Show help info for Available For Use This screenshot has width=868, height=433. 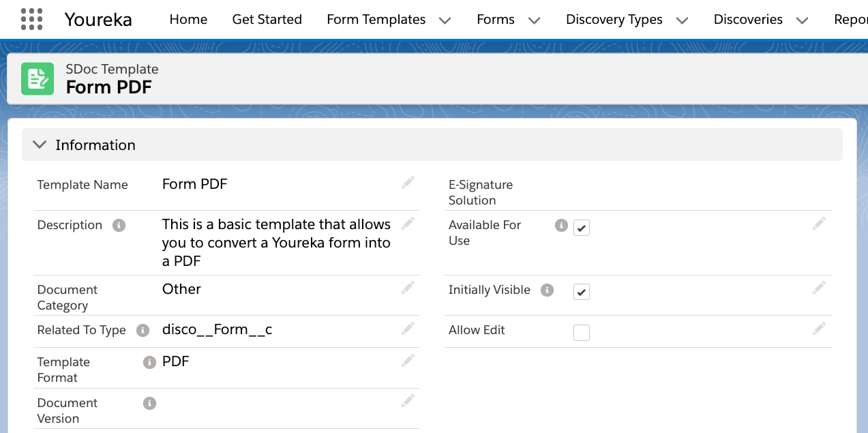coord(561,225)
